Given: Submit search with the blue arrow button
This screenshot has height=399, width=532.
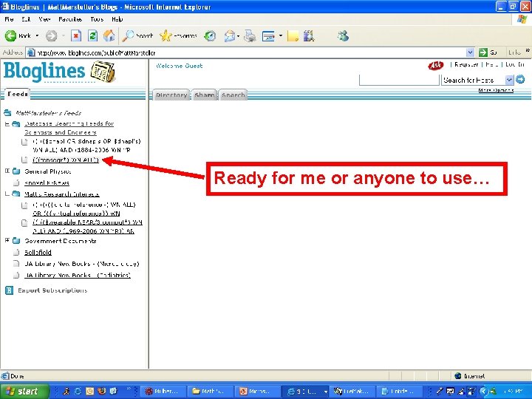Looking at the screenshot, I should click(x=520, y=79).
